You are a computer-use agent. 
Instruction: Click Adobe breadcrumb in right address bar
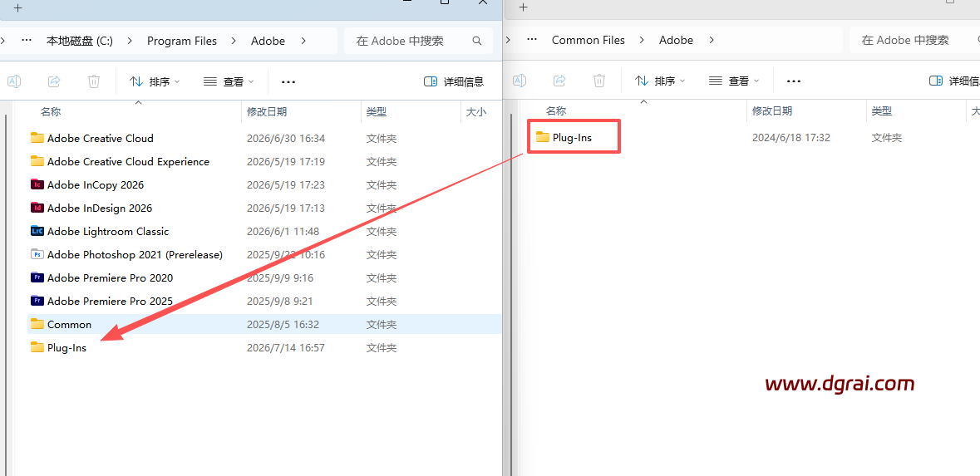[x=677, y=40]
